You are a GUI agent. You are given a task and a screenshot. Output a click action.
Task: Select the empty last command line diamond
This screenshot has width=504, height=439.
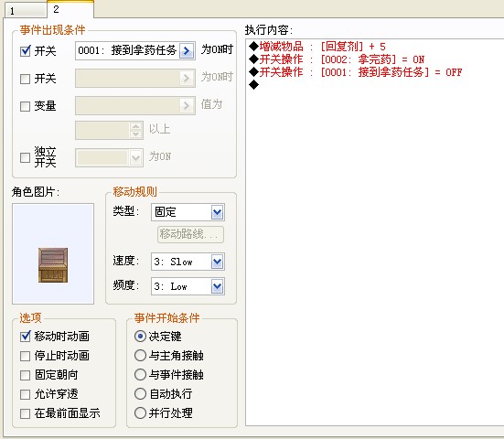[254, 85]
